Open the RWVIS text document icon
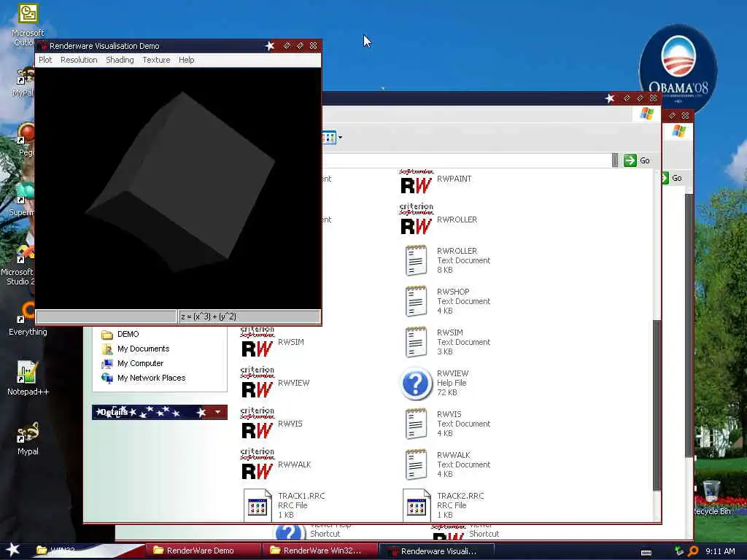The height and width of the screenshot is (560, 747). coord(416,424)
